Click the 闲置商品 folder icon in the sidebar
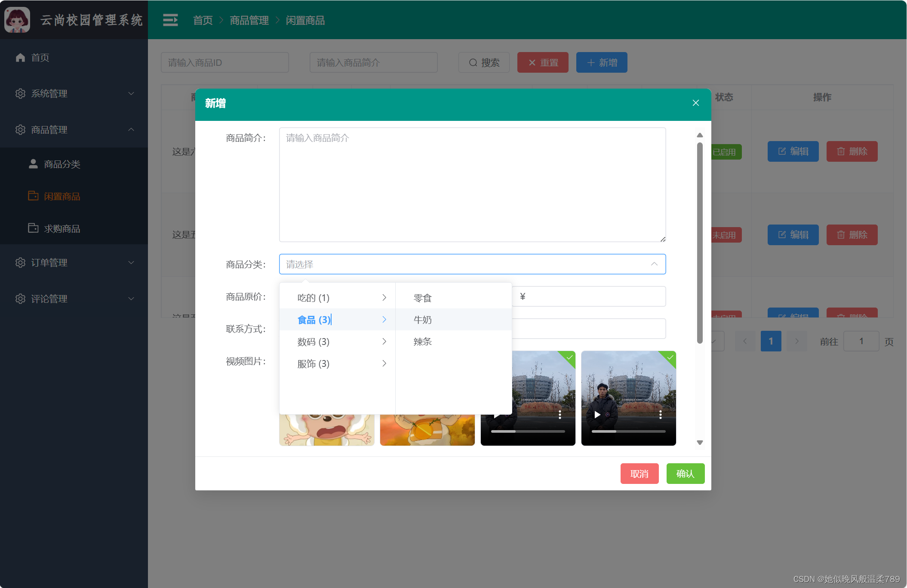This screenshot has width=907, height=588. point(33,196)
